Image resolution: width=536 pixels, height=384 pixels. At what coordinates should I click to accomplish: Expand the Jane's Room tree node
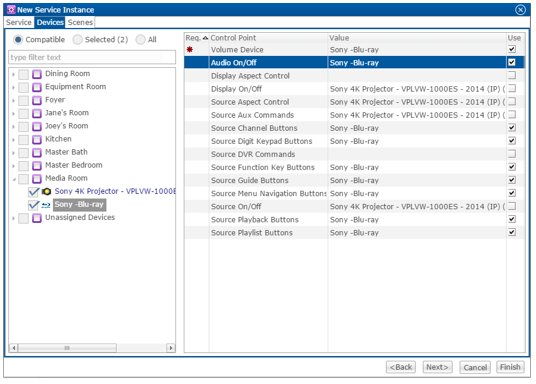13,114
